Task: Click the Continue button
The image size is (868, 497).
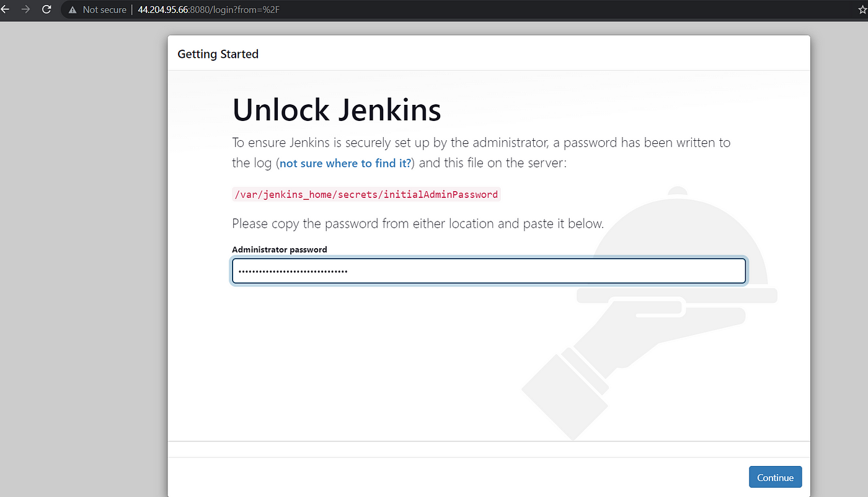Action: pos(775,477)
